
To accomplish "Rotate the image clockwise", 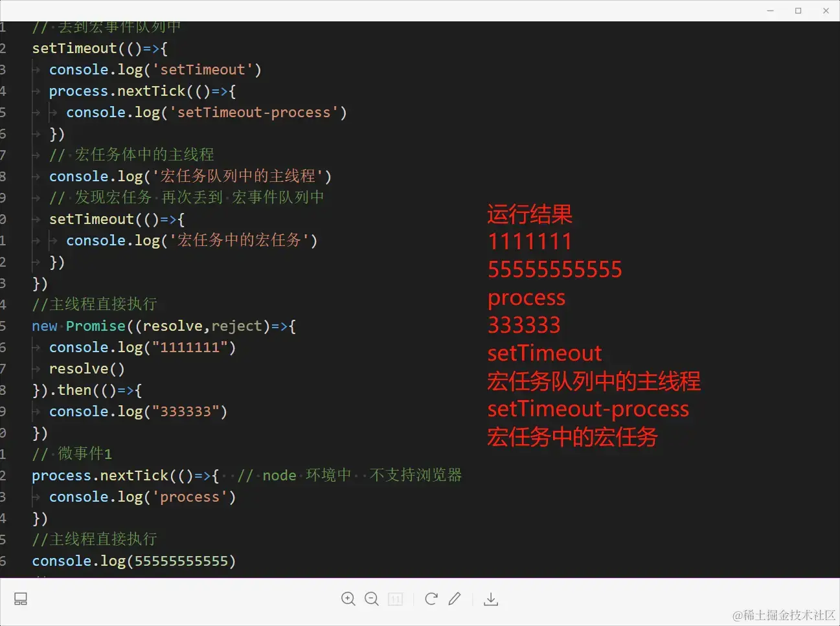I will click(x=431, y=599).
